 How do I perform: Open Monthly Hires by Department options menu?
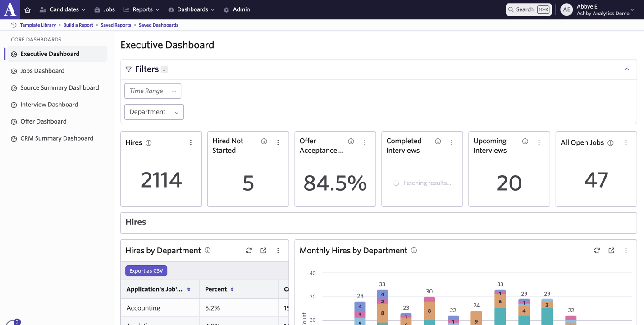pyautogui.click(x=626, y=251)
